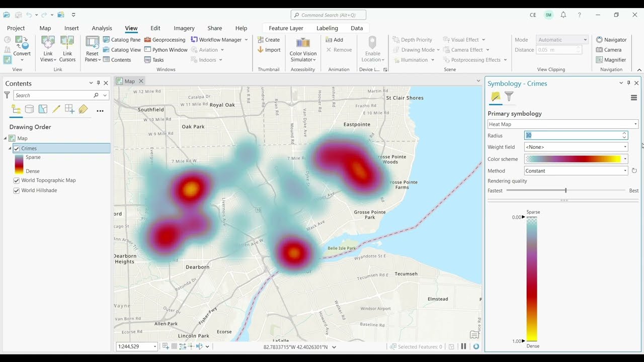Viewport: 644px width, 362px height.
Task: Open the Python Window
Action: click(x=166, y=50)
